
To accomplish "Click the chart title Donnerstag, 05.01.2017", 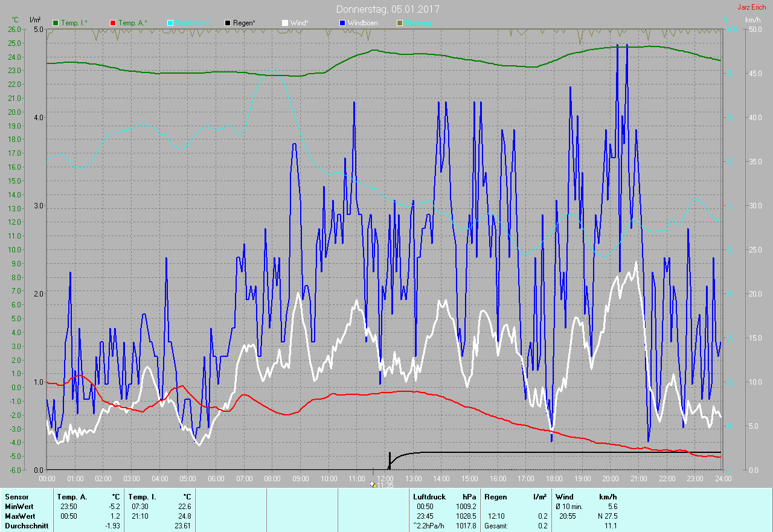I will (388, 10).
